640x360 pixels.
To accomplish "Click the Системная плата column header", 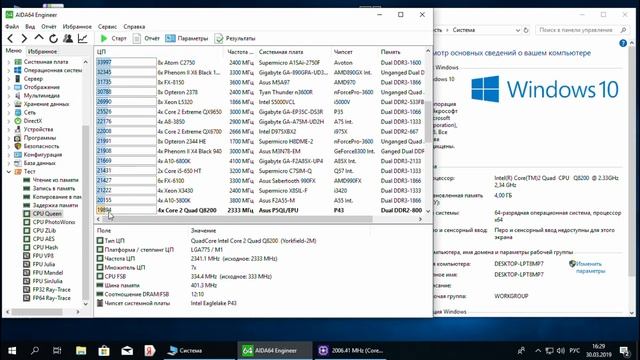I will tap(293, 52).
